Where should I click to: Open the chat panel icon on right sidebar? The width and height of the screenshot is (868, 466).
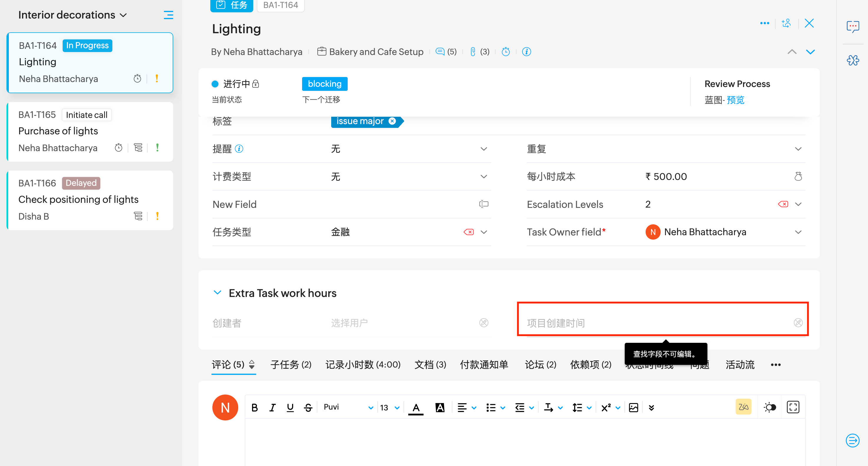[x=853, y=26]
